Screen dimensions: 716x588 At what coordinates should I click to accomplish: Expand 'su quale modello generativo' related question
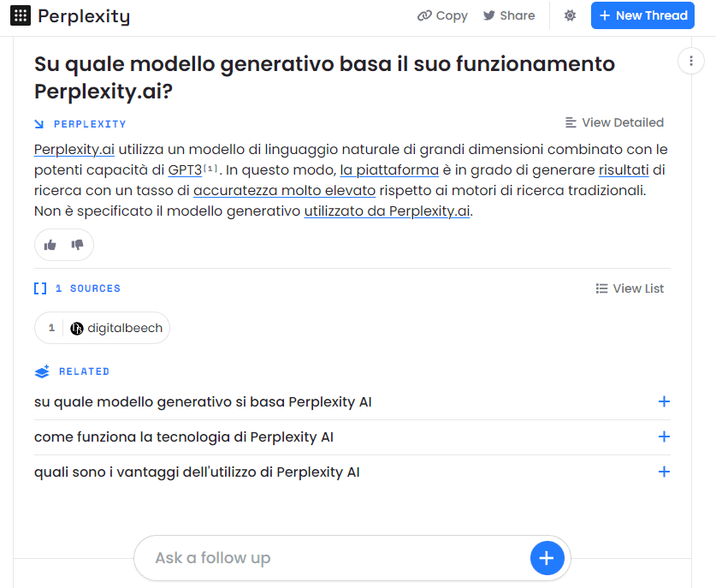(x=664, y=401)
